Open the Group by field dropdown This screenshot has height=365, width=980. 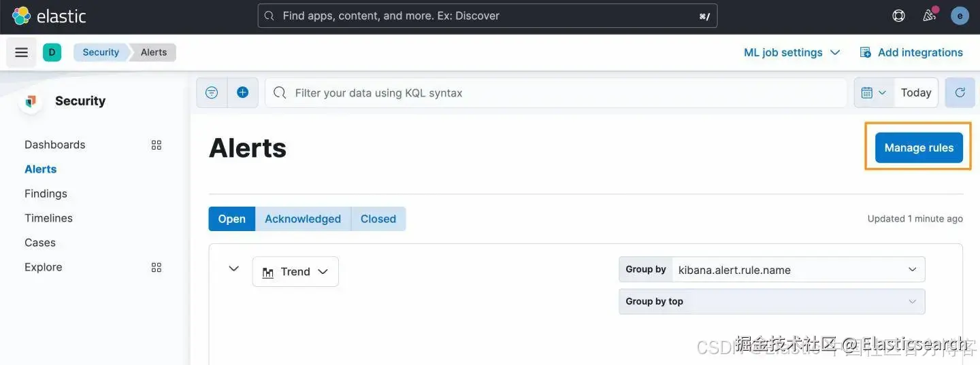click(x=798, y=270)
